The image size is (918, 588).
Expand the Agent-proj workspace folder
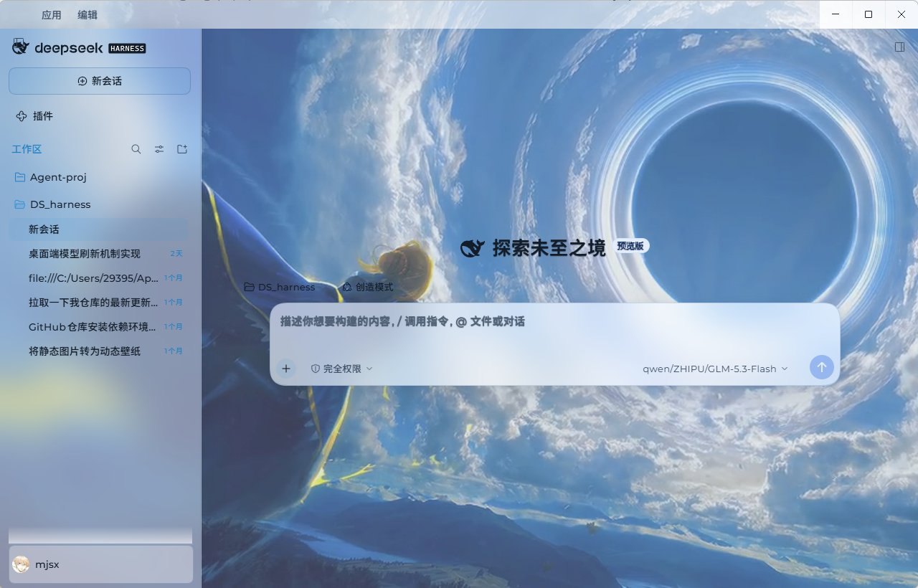click(100, 177)
